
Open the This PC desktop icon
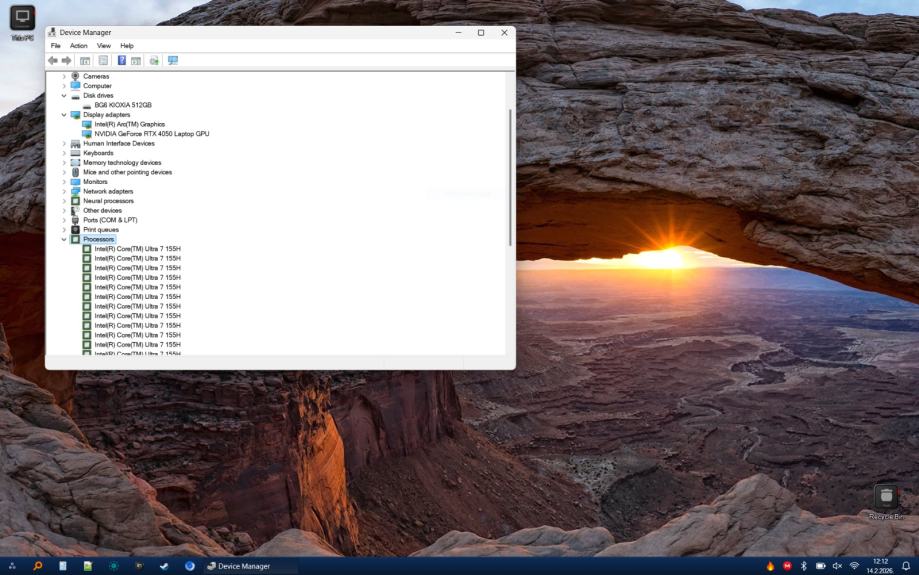click(x=22, y=23)
